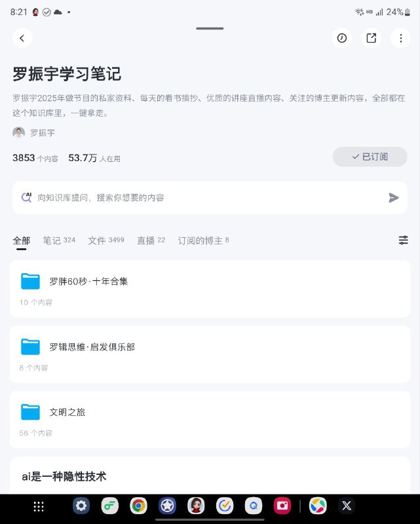Launch Chrome from the taskbar
This screenshot has height=524, width=420.
[x=138, y=506]
